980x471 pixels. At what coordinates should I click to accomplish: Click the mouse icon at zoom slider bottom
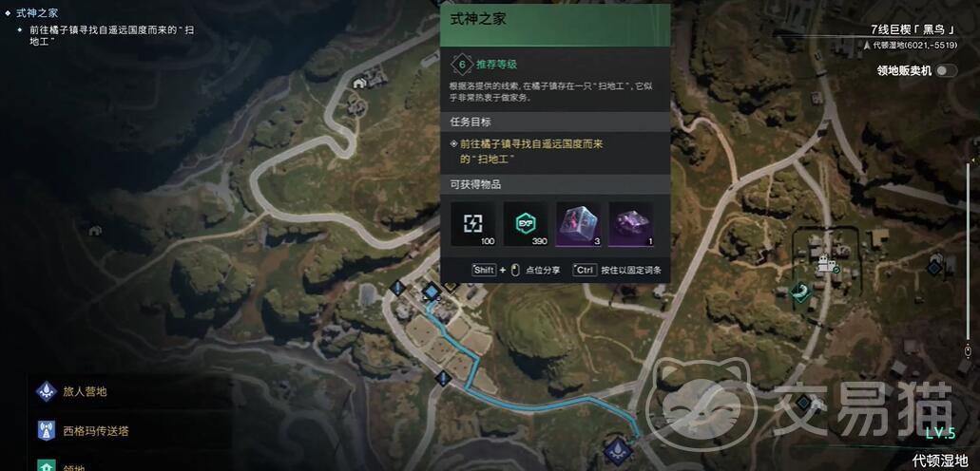coord(969,349)
